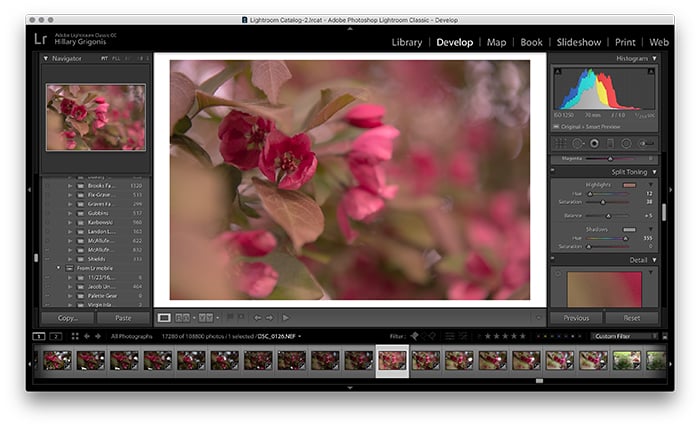Collapse the Histogram panel
This screenshot has height=428, width=700.
tap(654, 58)
